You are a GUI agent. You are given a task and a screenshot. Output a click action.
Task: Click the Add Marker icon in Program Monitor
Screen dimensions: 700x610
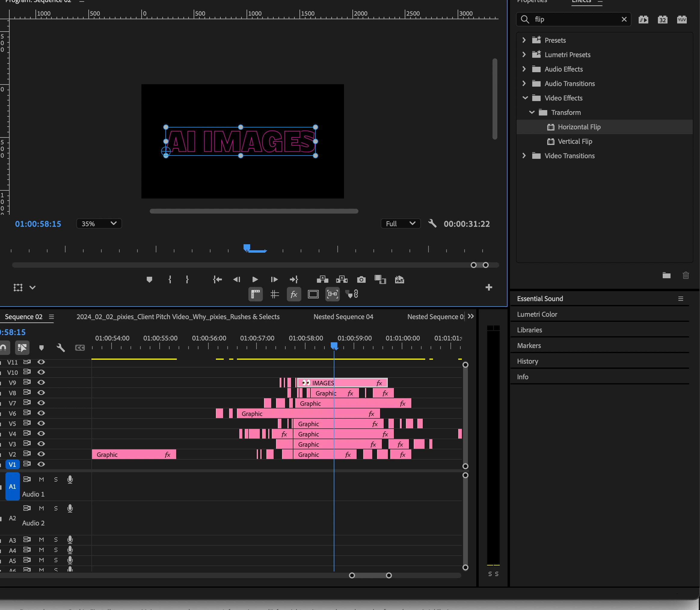149,280
